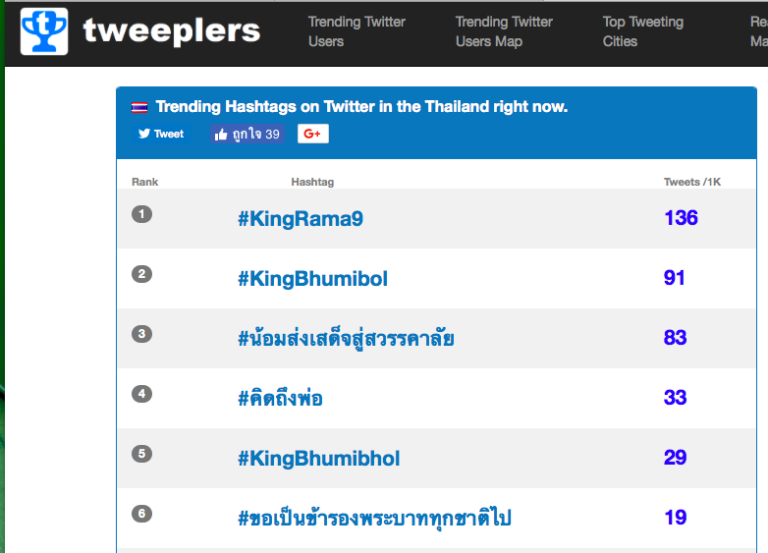The width and height of the screenshot is (768, 553).
Task: Click the Tweets /1K column header
Action: (692, 182)
